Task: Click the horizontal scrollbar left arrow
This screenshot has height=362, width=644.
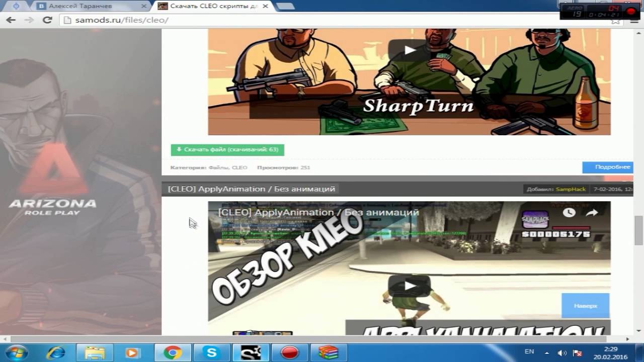Action: (4, 340)
